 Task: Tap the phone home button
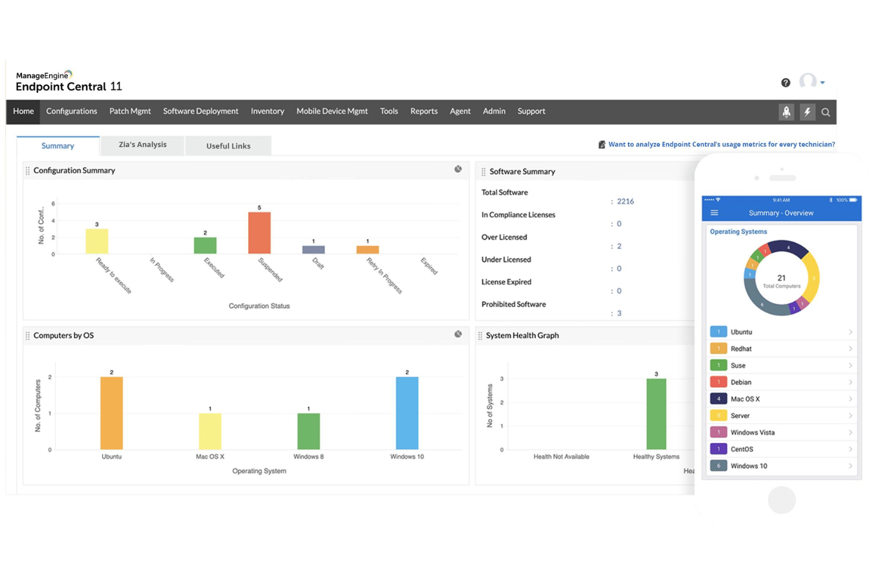point(782,500)
